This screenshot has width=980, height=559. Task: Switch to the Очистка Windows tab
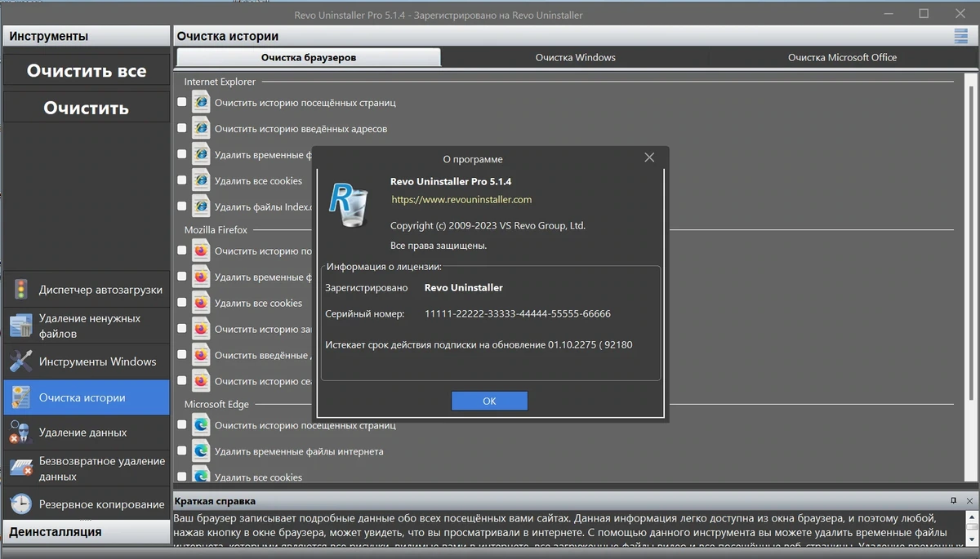[575, 57]
